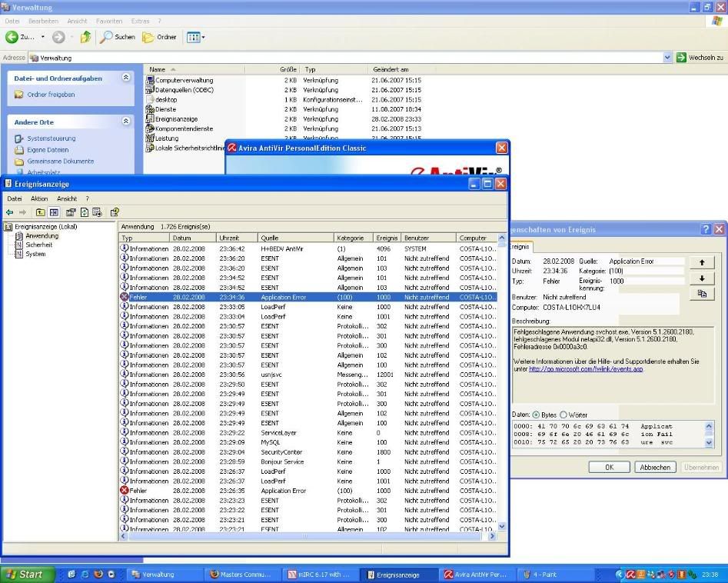This screenshot has height=583, width=728.
Task: Click the horizontal scrollbar thumb of the event list
Action: [x=305, y=536]
